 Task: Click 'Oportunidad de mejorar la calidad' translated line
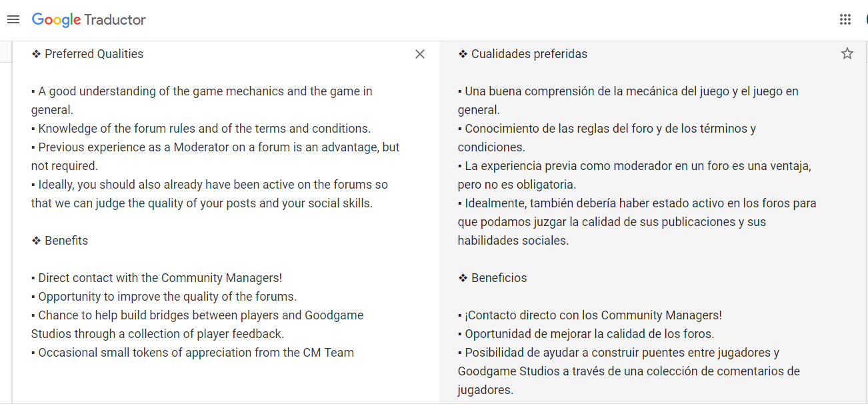point(589,334)
